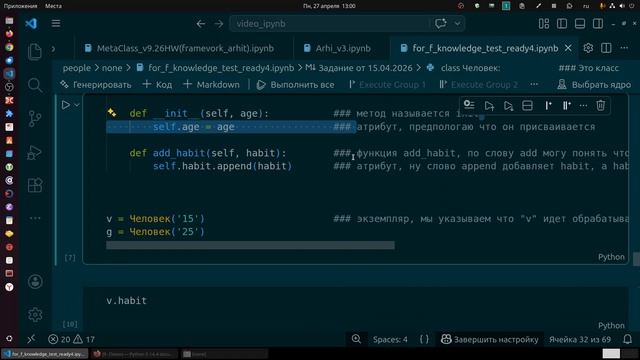
Task: Add a Markdown cell
Action: [x=211, y=84]
